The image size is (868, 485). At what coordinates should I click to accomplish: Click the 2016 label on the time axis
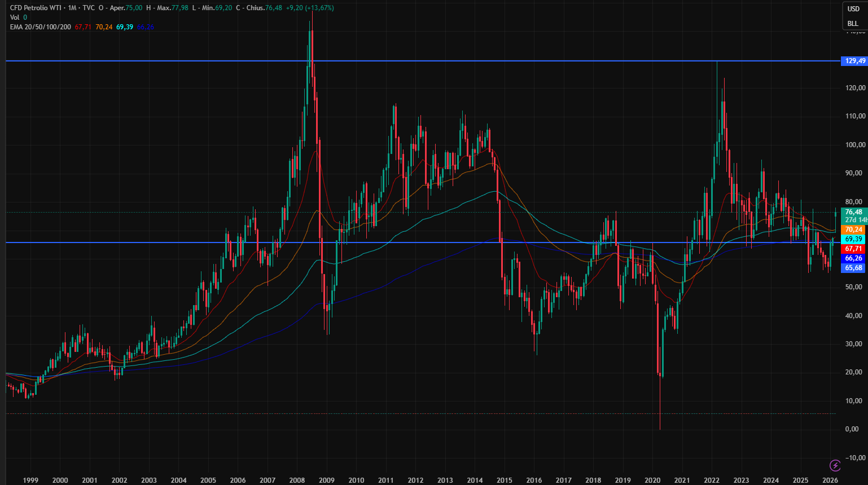pyautogui.click(x=534, y=480)
